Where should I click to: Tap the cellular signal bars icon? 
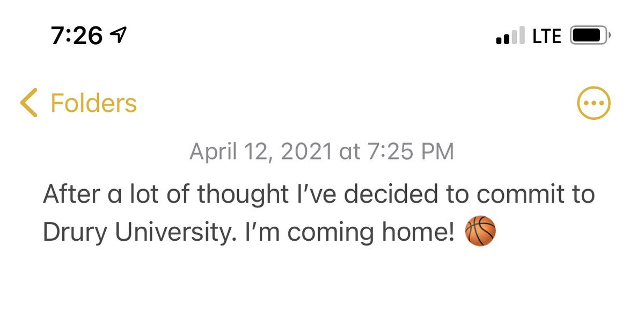tap(510, 37)
